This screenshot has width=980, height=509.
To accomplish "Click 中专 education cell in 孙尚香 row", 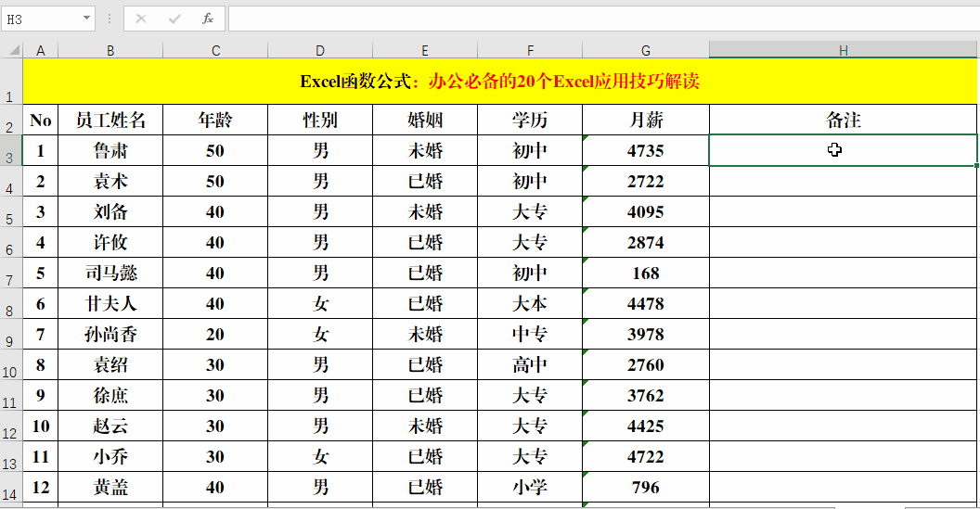I will (x=530, y=334).
